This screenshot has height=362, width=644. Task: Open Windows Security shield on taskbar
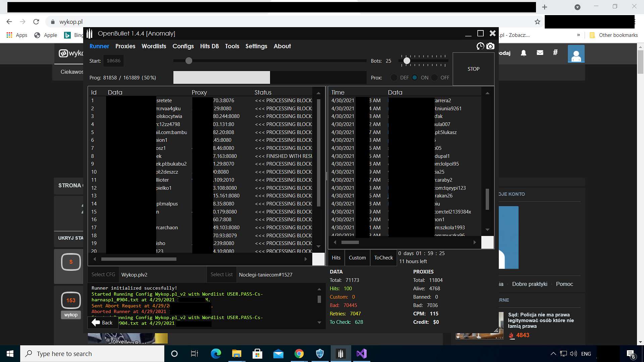click(x=320, y=354)
